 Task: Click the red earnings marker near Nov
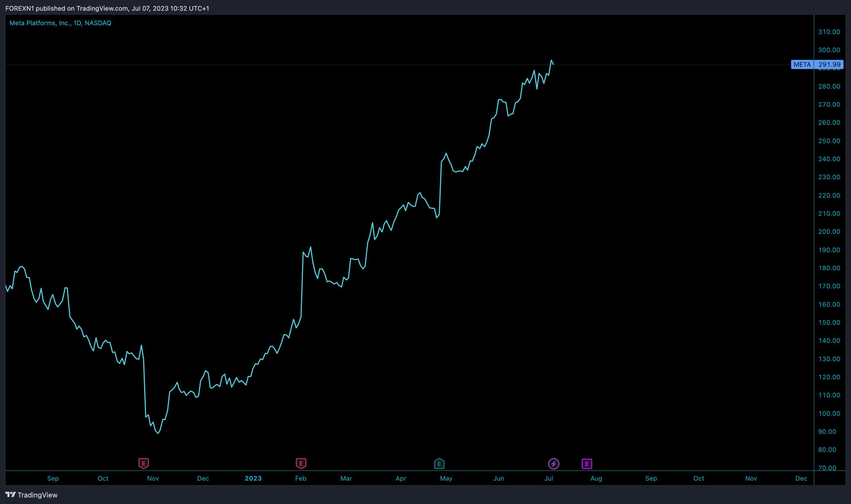pos(144,463)
